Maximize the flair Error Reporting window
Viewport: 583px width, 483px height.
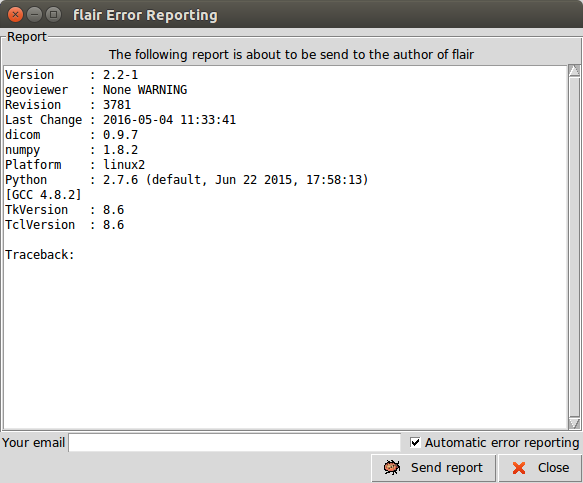53,15
